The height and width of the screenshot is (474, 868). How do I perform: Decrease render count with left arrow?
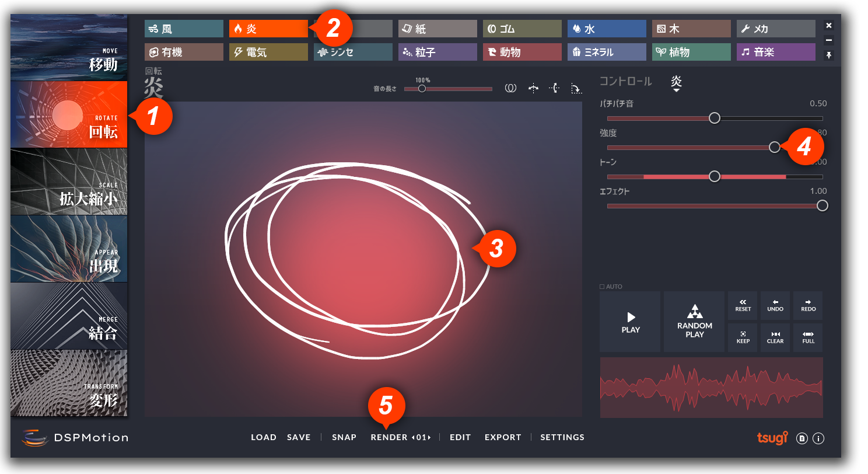(414, 437)
